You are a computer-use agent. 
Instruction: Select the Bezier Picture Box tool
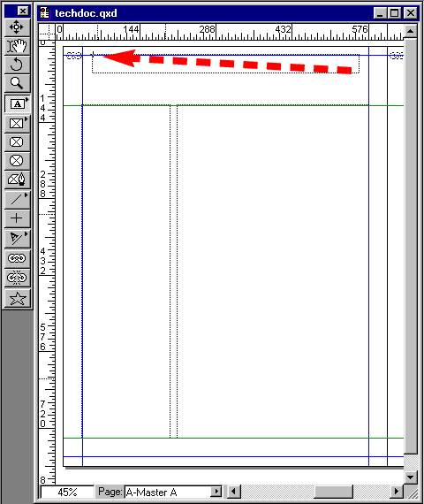[x=18, y=179]
